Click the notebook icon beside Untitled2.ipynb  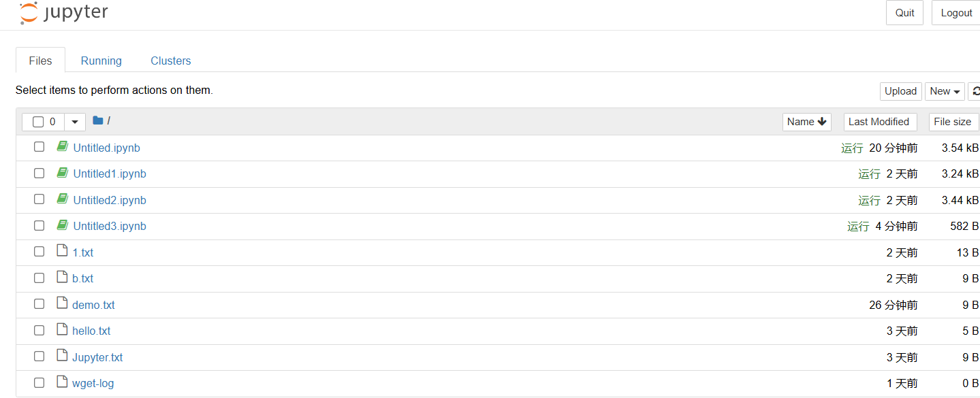coord(62,199)
